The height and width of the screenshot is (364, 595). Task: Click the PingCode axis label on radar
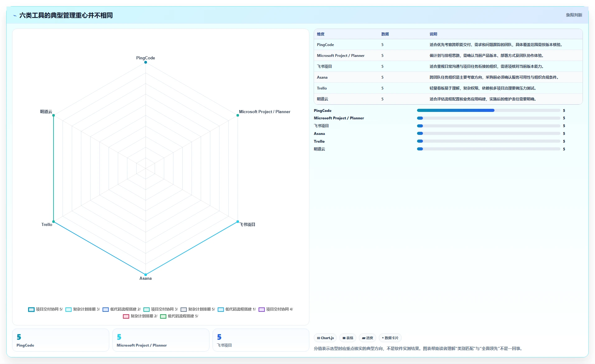(x=145, y=58)
